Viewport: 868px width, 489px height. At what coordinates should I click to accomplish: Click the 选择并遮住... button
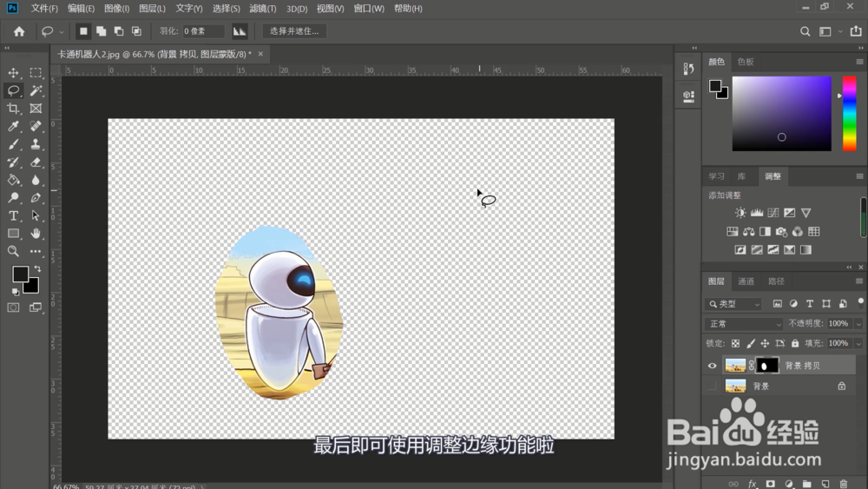294,31
